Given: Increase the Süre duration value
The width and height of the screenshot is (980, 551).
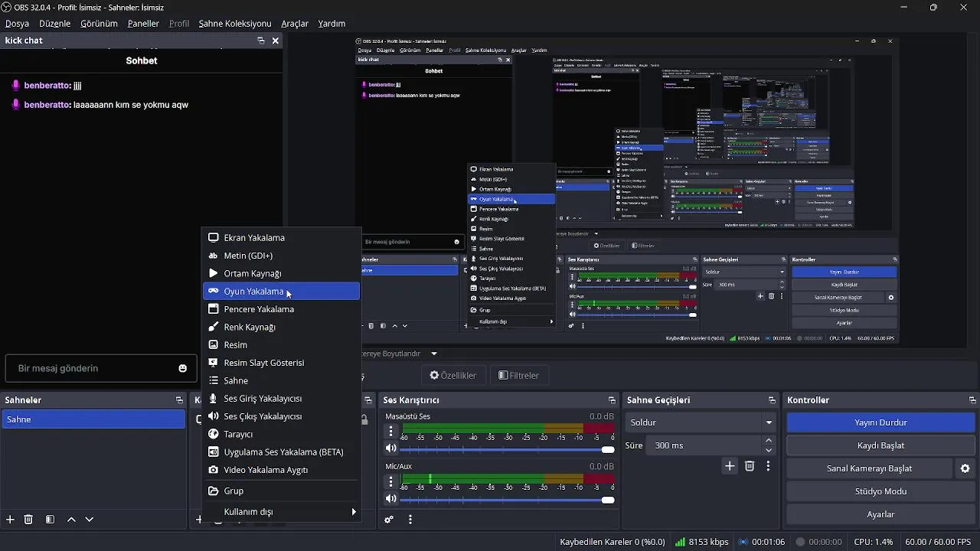Looking at the screenshot, I should [x=769, y=441].
